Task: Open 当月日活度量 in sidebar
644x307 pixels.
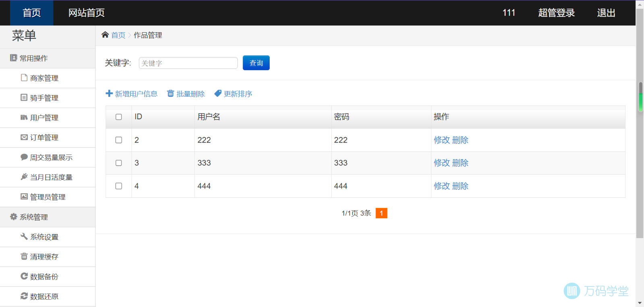Action: coord(47,177)
